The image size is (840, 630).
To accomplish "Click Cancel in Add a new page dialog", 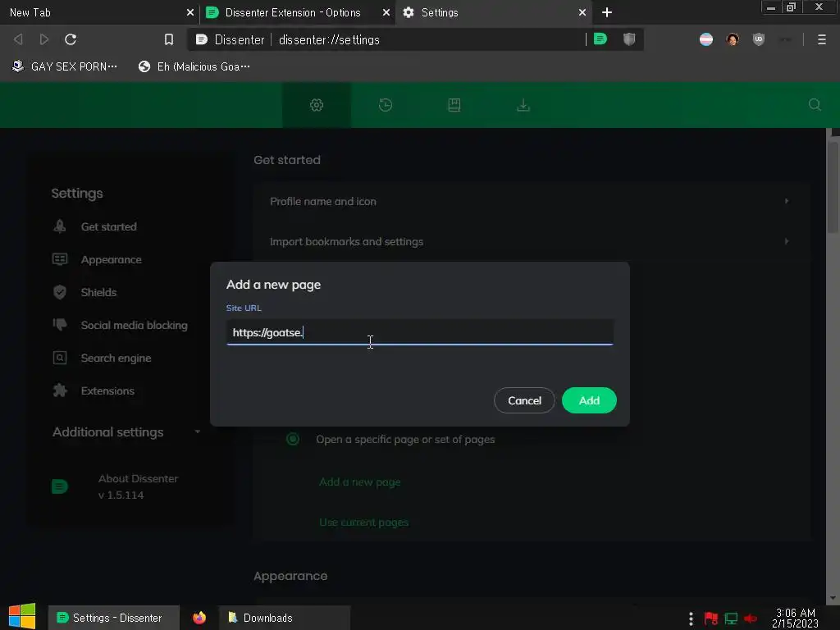I will tap(524, 400).
